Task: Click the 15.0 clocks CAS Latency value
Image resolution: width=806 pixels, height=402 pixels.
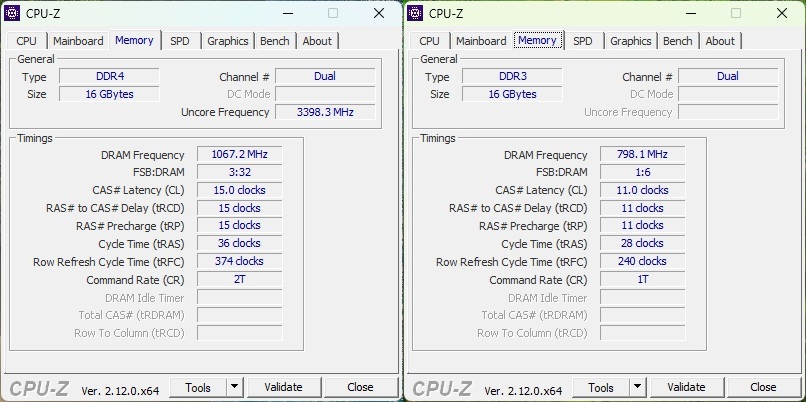Action: click(x=240, y=190)
